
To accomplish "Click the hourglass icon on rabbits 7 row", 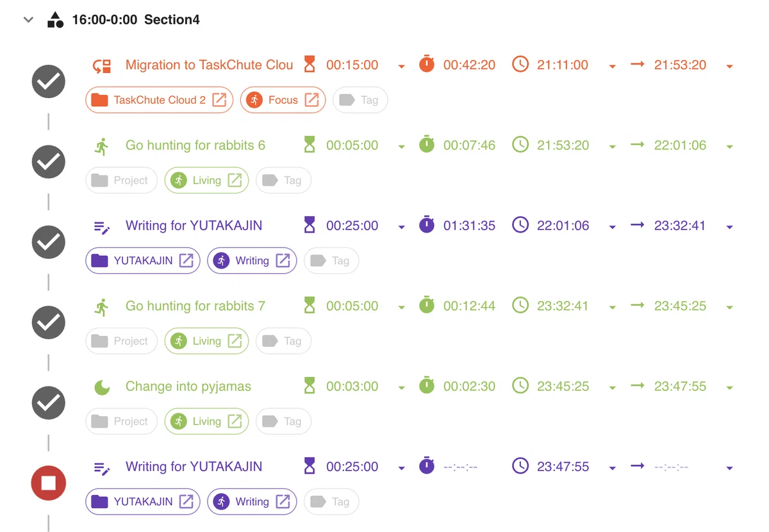I will click(310, 306).
